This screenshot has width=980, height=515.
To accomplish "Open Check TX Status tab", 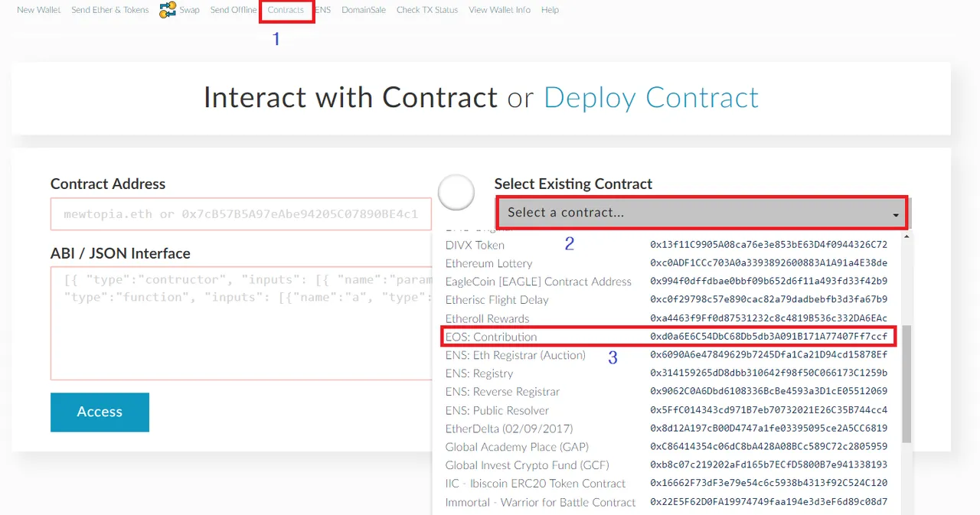I will 427,10.
